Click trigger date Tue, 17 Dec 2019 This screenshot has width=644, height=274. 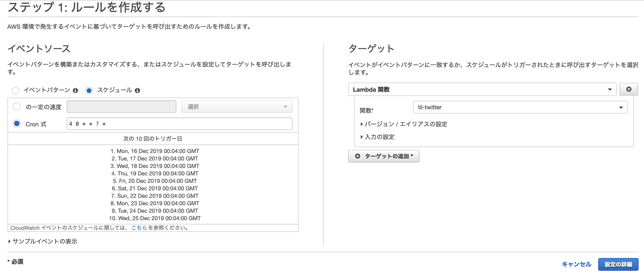[155, 159]
